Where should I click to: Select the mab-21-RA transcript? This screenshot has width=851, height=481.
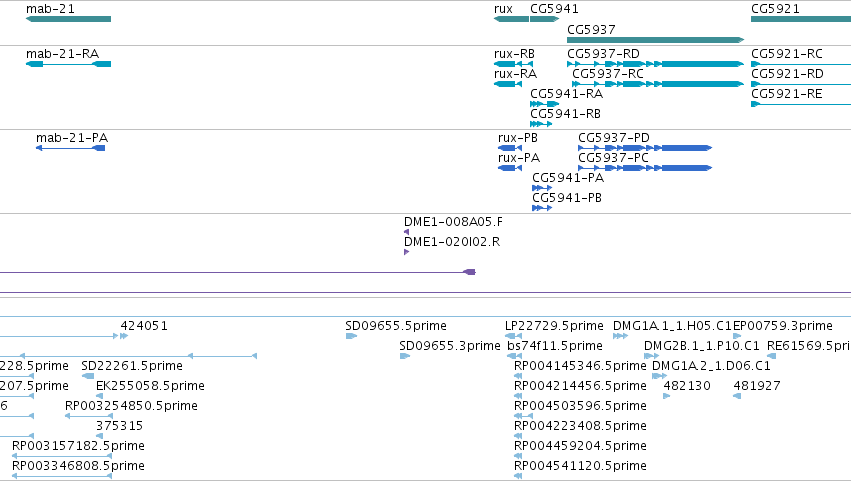tap(68, 64)
